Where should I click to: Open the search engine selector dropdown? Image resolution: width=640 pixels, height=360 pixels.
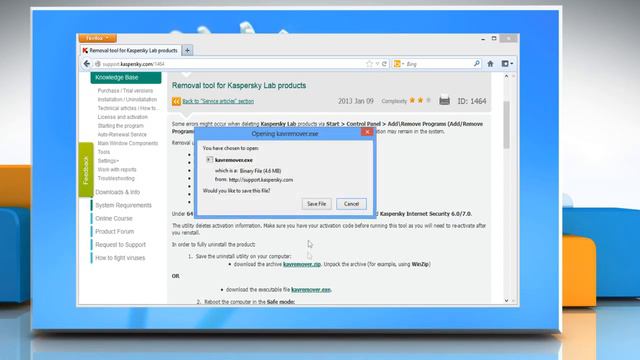pyautogui.click(x=399, y=64)
